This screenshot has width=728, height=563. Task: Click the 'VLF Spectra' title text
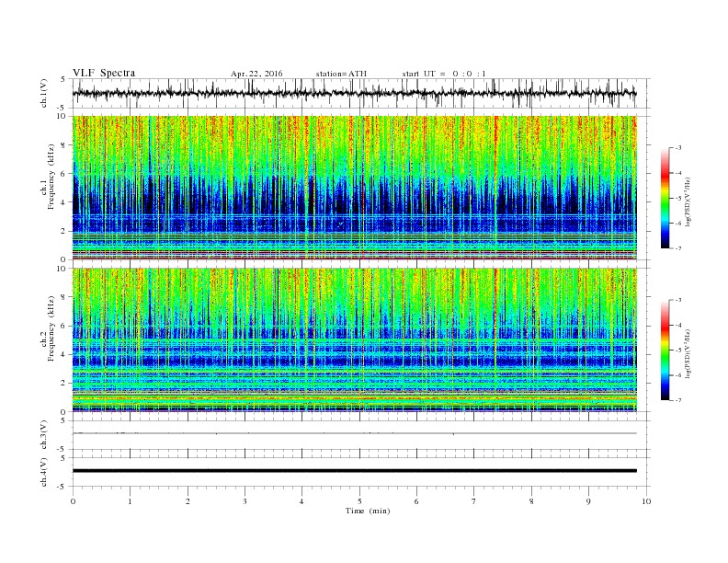pos(104,73)
